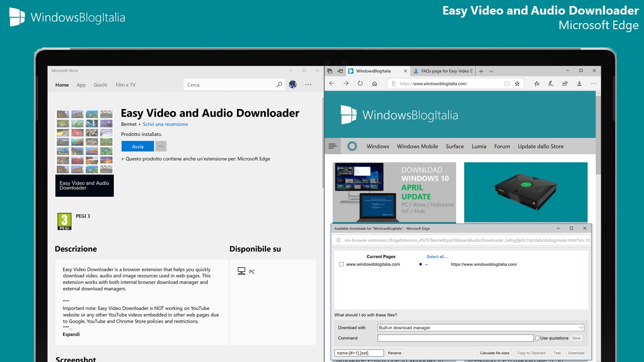This screenshot has height=362, width=644.
Task: Expand the description with Espandi
Action: pos(71,334)
